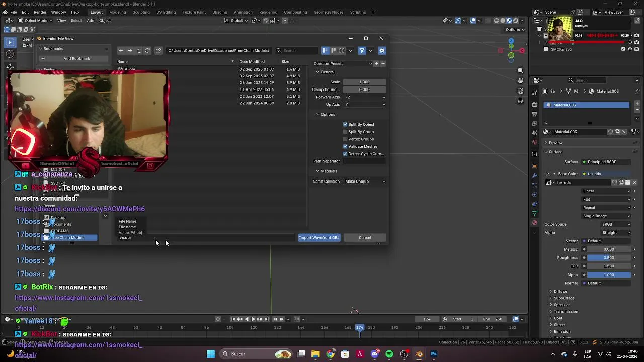Open Operator Presets dropdown
The image size is (644, 362).
pos(342,64)
